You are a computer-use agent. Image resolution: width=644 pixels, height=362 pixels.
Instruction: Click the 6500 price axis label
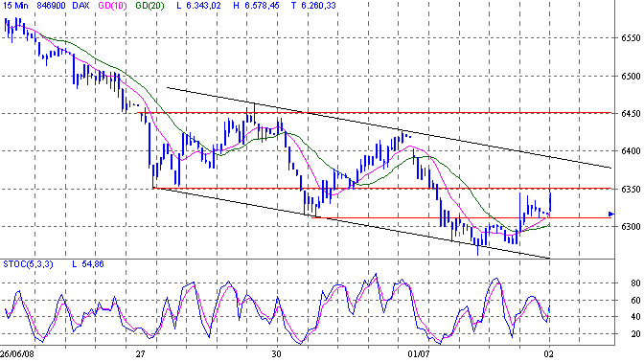(631, 76)
